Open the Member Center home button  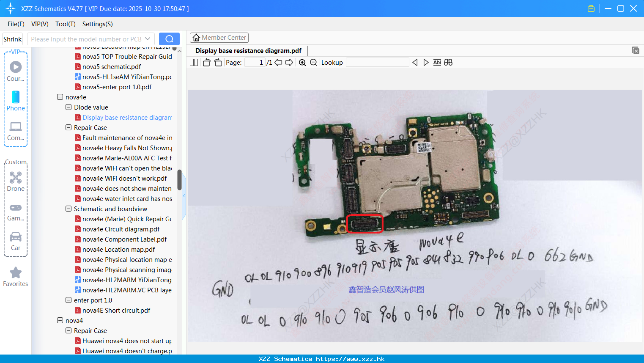[219, 38]
